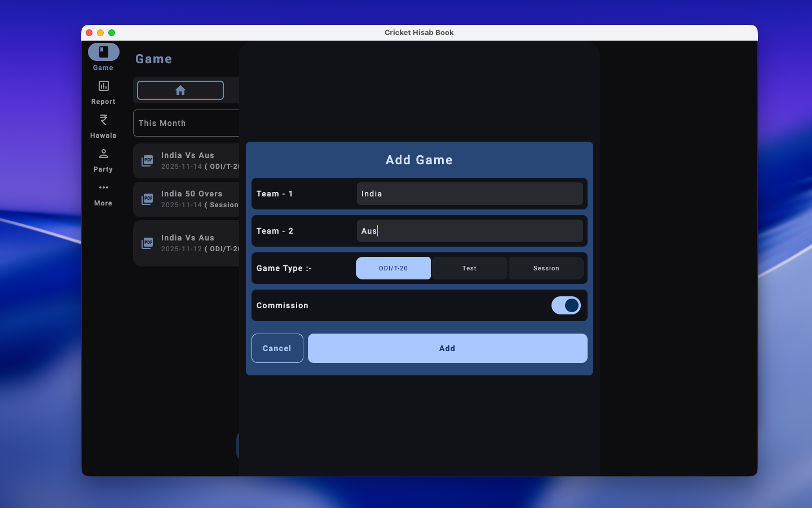
Task: Click the Add Game dialog title
Action: (419, 160)
